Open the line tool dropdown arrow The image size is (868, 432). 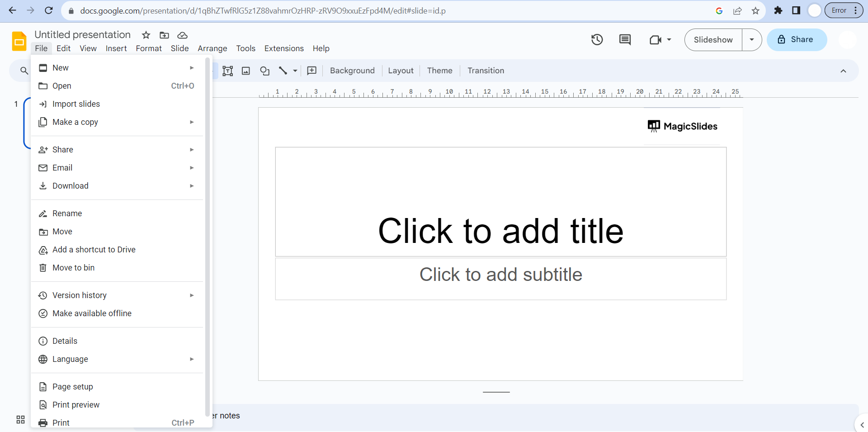295,71
